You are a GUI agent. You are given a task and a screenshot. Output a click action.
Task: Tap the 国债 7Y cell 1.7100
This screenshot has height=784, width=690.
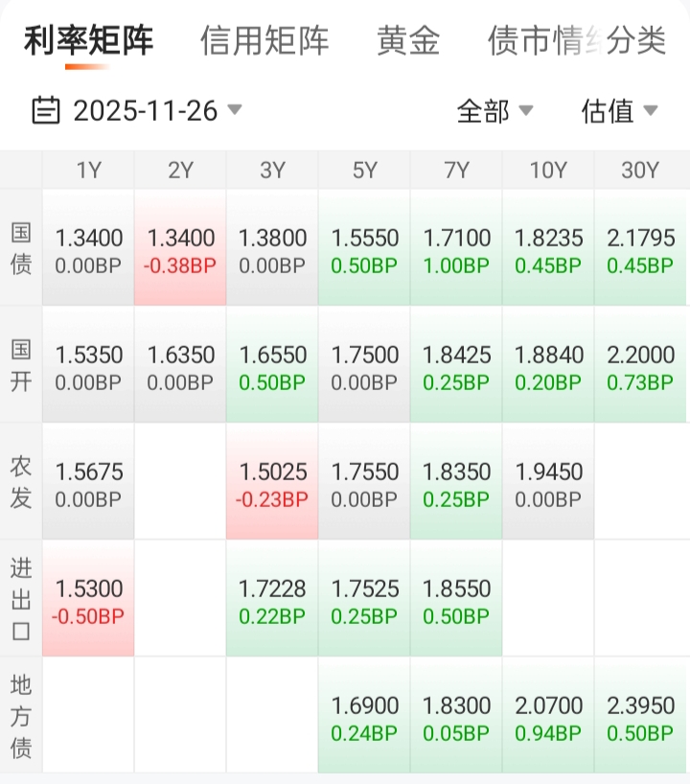point(456,249)
